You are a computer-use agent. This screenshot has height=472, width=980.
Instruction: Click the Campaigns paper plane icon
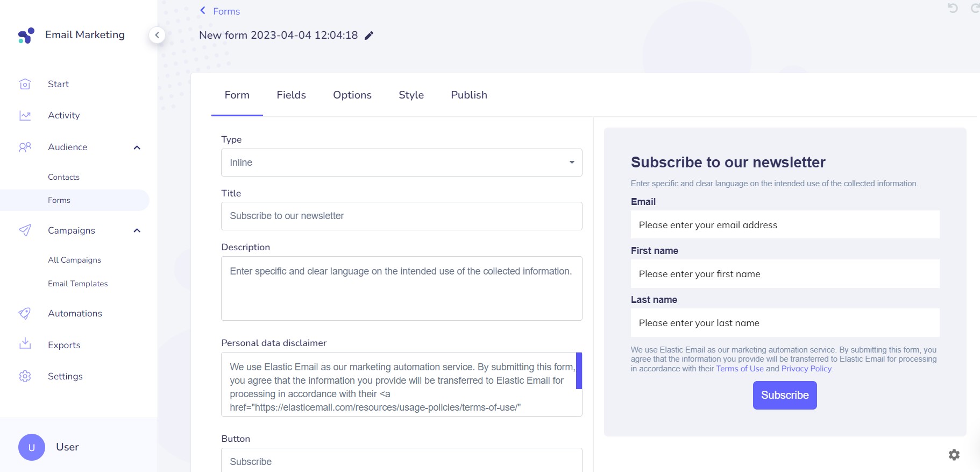click(25, 230)
